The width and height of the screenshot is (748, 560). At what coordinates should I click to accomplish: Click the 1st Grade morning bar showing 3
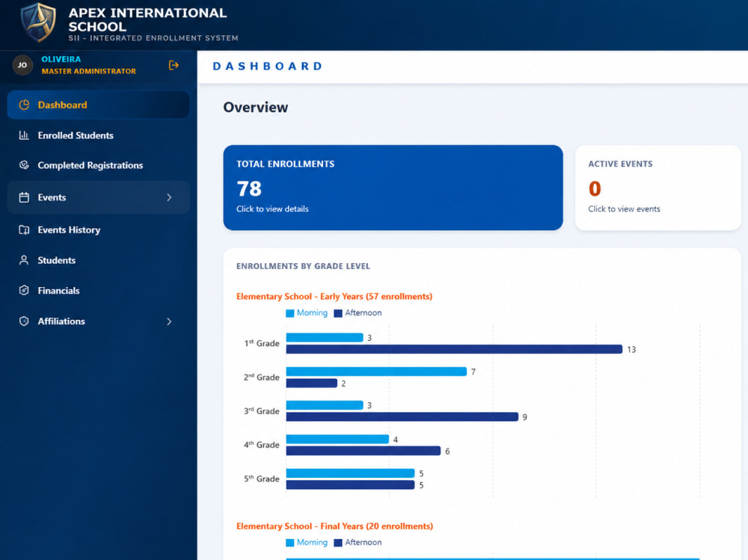(x=325, y=338)
